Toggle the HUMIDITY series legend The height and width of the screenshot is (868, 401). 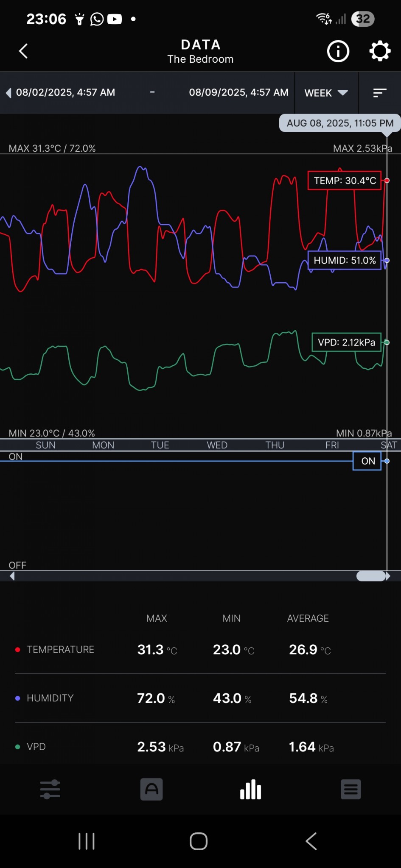tap(50, 698)
